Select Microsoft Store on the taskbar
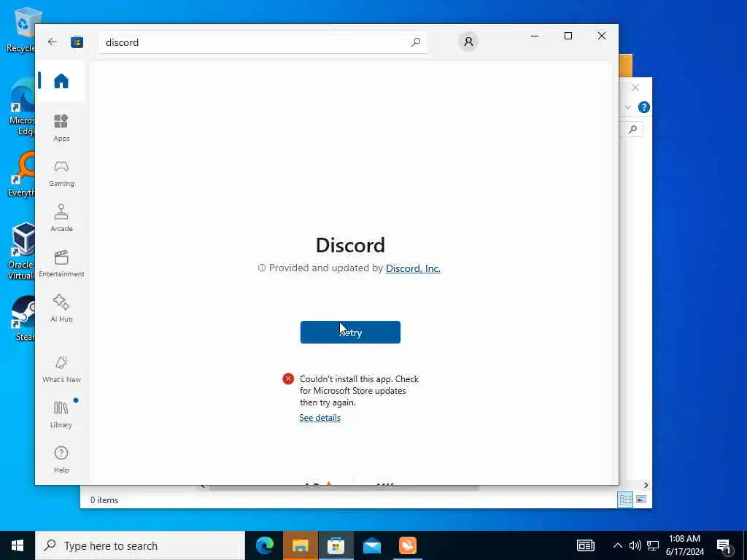The width and height of the screenshot is (747, 560). coord(336,545)
